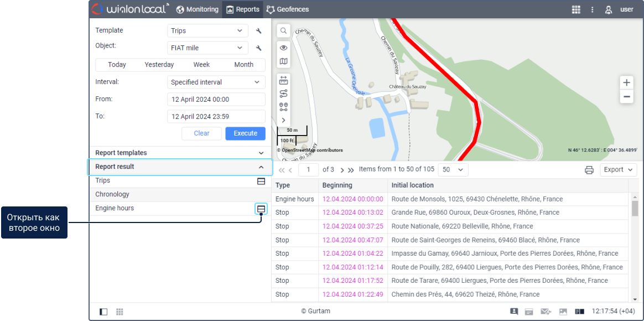Screen dimensions: 644x321
Task: Select the distance measurement ruler tool
Action: (283, 80)
